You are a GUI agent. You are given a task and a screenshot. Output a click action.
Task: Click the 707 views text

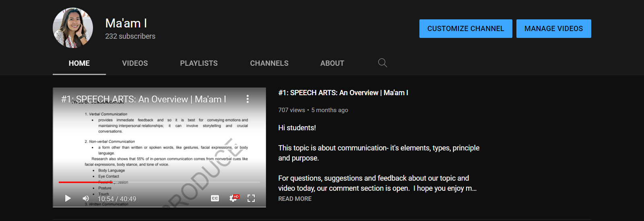(x=291, y=110)
